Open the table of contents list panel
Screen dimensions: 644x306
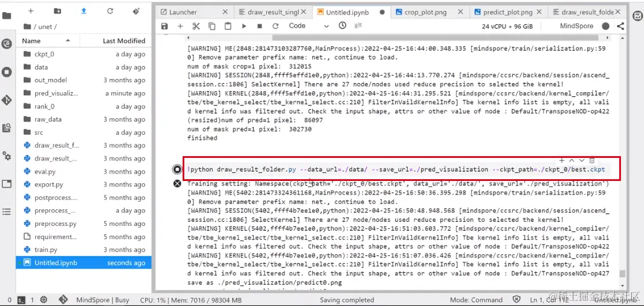click(x=7, y=211)
